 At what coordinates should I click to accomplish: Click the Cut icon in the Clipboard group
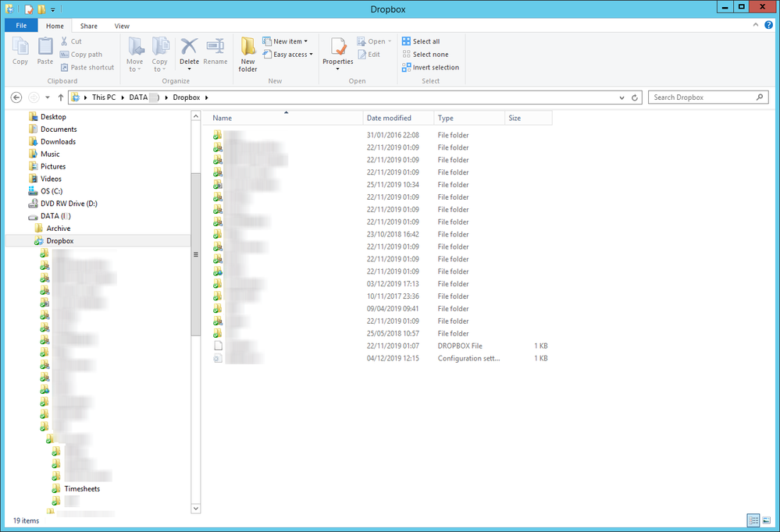(72, 41)
